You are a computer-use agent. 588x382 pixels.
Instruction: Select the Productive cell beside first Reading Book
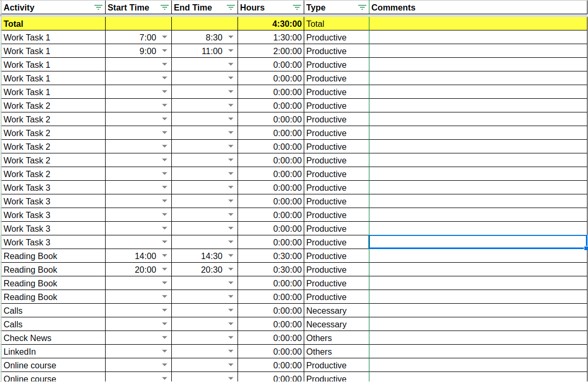click(336, 255)
